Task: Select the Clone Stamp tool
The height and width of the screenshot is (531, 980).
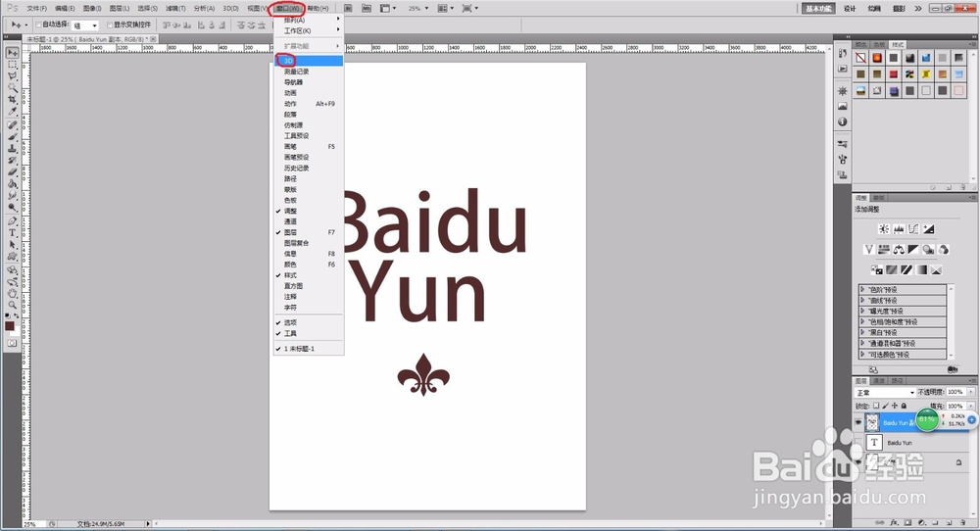Action: tap(12, 149)
